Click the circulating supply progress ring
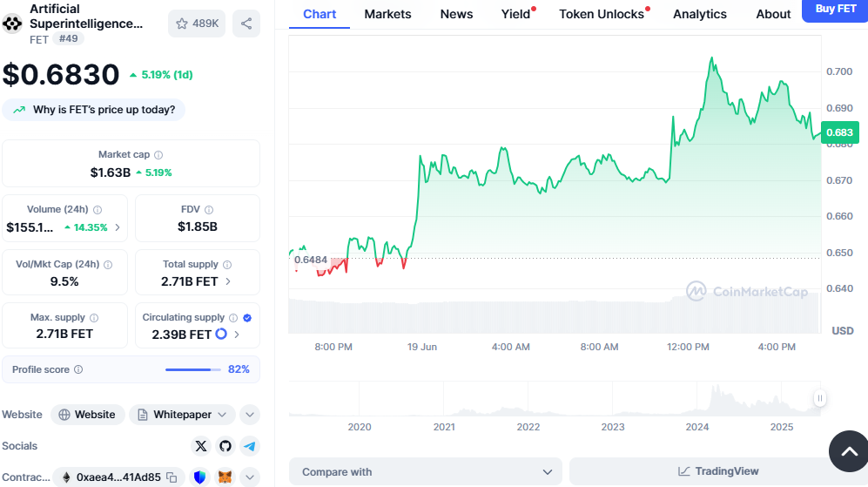Screen dimensions: 868x487 coord(221,334)
